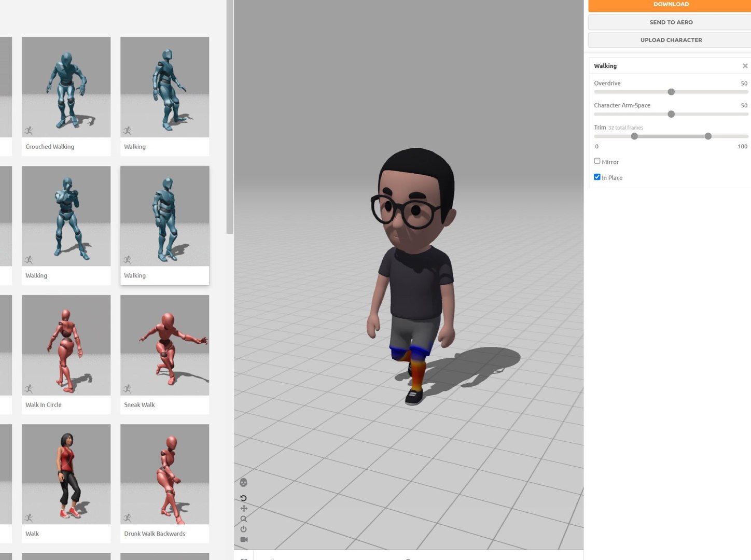The width and height of the screenshot is (751, 560).
Task: Click the 'Sneak Walk' caption text
Action: [x=140, y=405]
